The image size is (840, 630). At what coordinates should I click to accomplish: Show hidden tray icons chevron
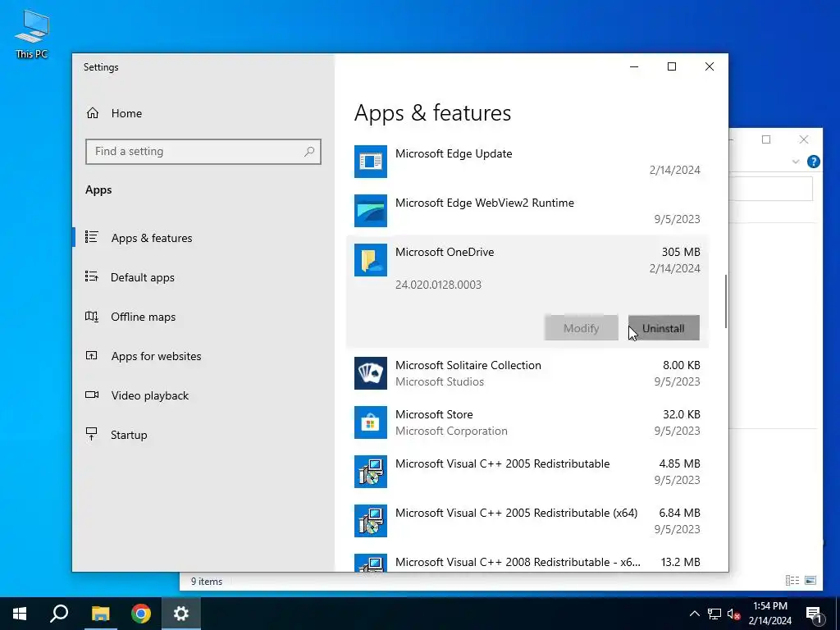694,614
